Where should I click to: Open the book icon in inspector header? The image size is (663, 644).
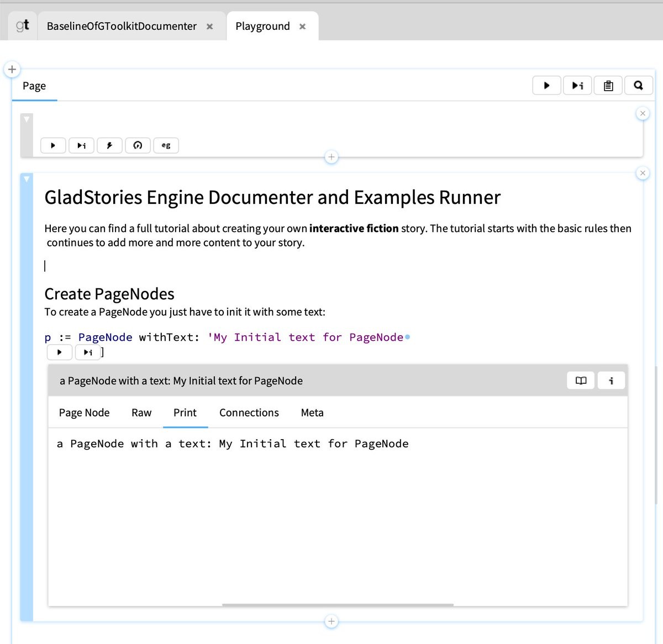tap(581, 381)
